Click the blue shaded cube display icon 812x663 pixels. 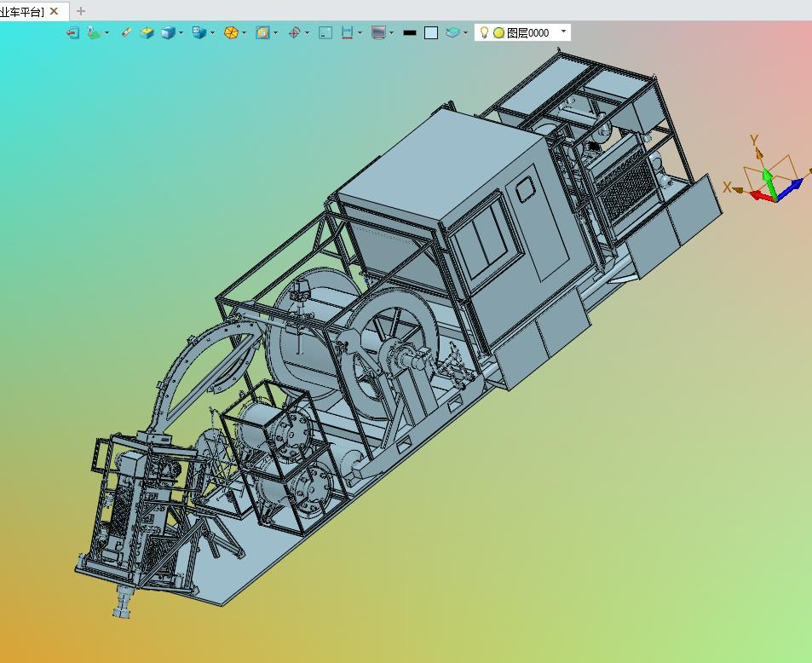[168, 32]
